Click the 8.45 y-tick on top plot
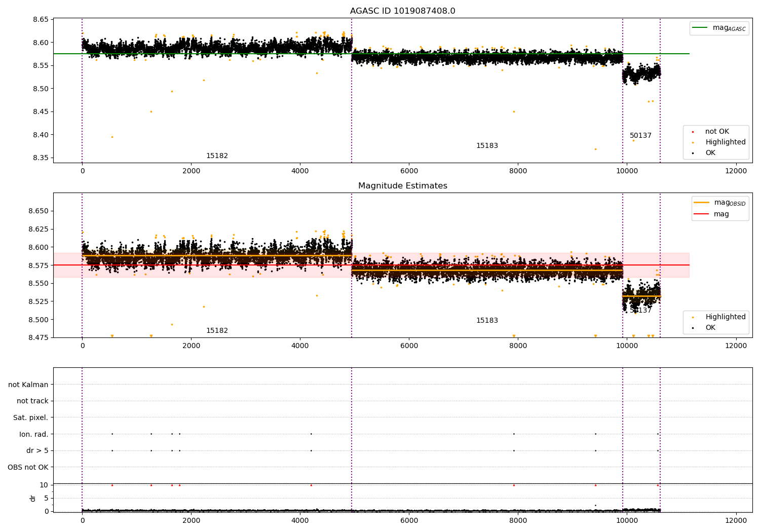760x532 pixels. [x=41, y=112]
